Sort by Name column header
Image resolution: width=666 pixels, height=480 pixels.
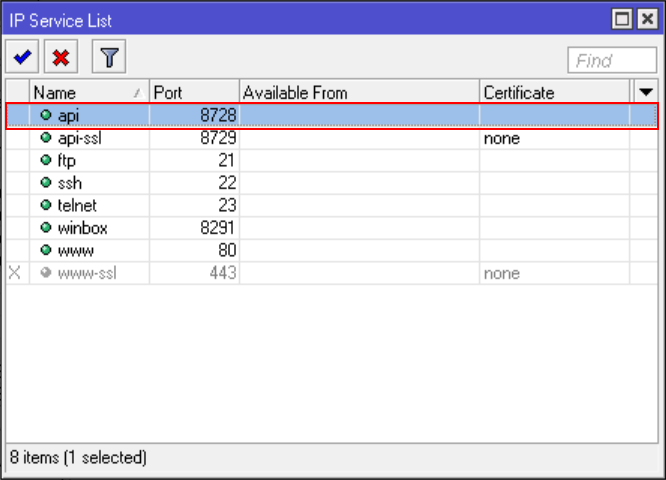tap(89, 92)
